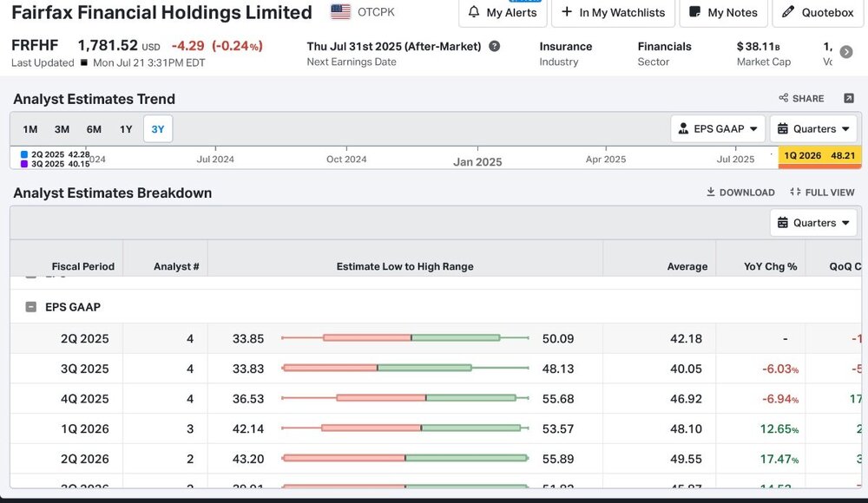Collapse the EPS GAAP section
Viewport: 868px width, 503px height.
point(31,306)
